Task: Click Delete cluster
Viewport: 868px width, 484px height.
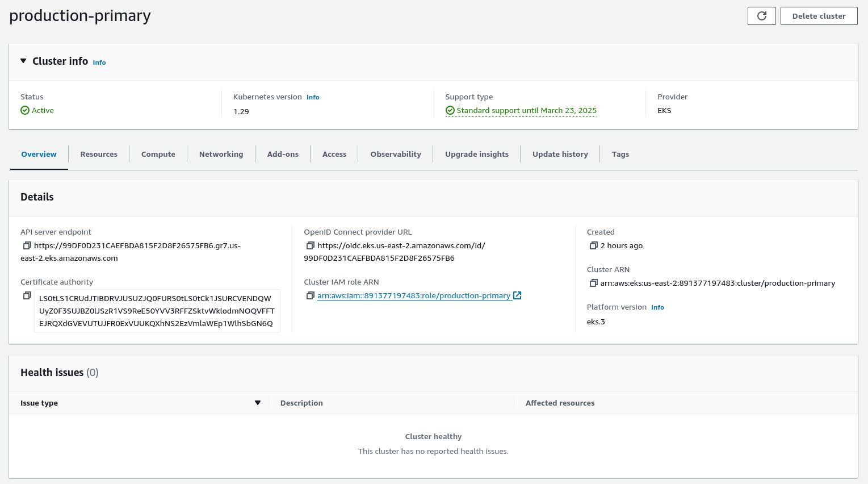Action: point(819,16)
